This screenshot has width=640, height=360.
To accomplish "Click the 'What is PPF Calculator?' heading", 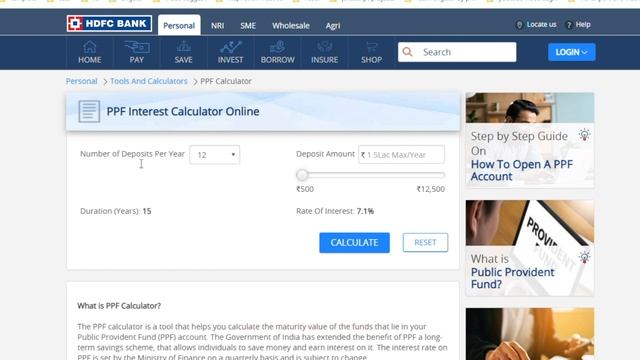I will click(119, 306).
